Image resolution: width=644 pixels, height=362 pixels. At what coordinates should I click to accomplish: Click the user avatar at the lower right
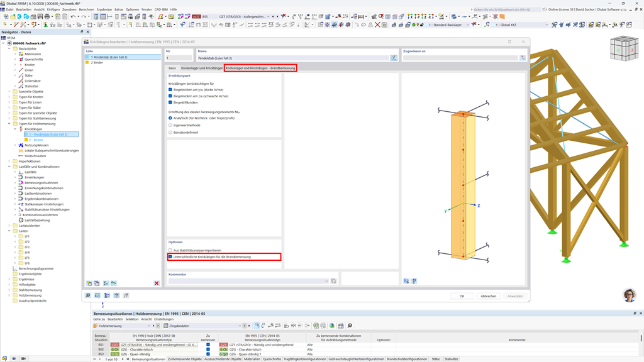(630, 295)
